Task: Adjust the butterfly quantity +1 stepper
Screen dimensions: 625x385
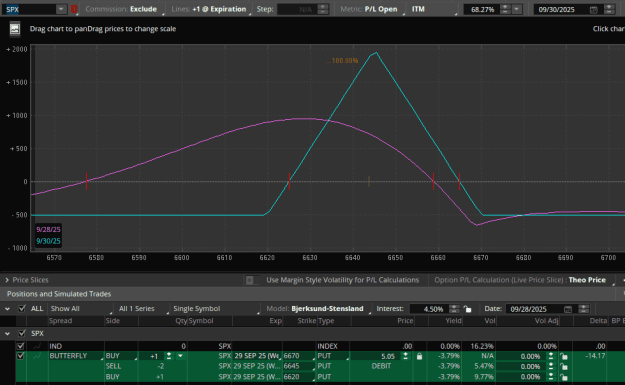Action: (169, 356)
